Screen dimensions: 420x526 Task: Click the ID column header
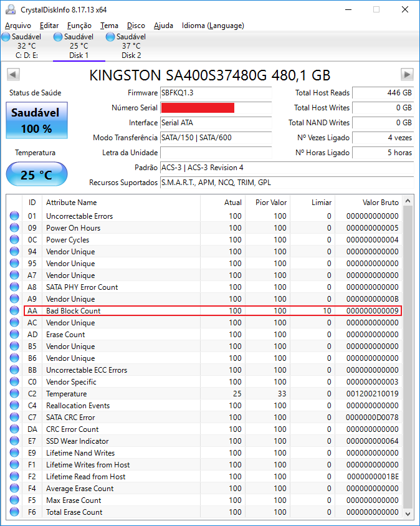(32, 203)
